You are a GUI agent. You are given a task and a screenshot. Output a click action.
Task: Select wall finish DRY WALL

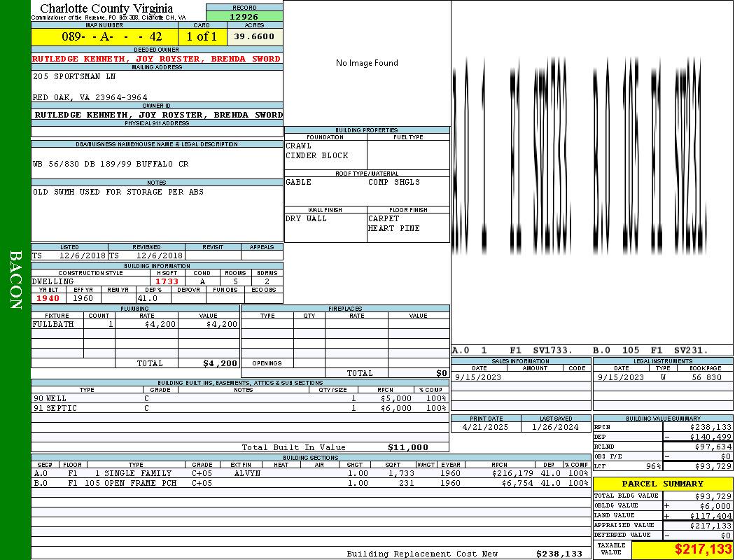[x=306, y=219]
